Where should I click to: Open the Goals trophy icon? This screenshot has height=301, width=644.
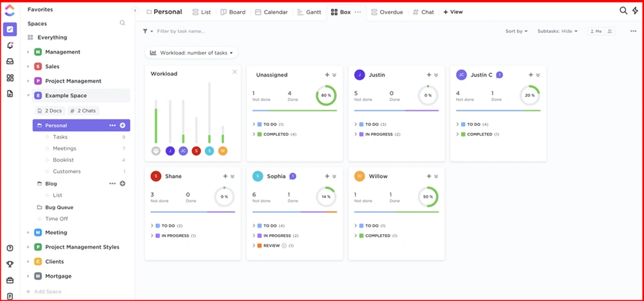pos(10,264)
